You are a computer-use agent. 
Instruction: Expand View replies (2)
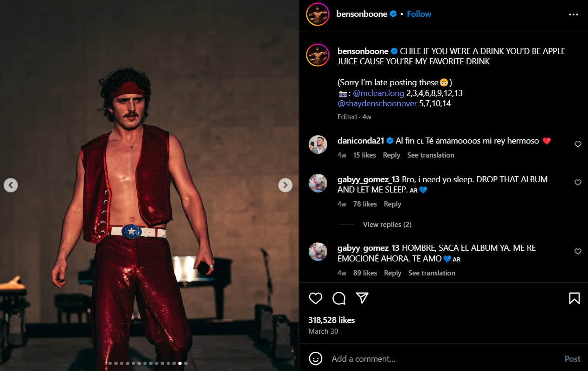(x=387, y=225)
